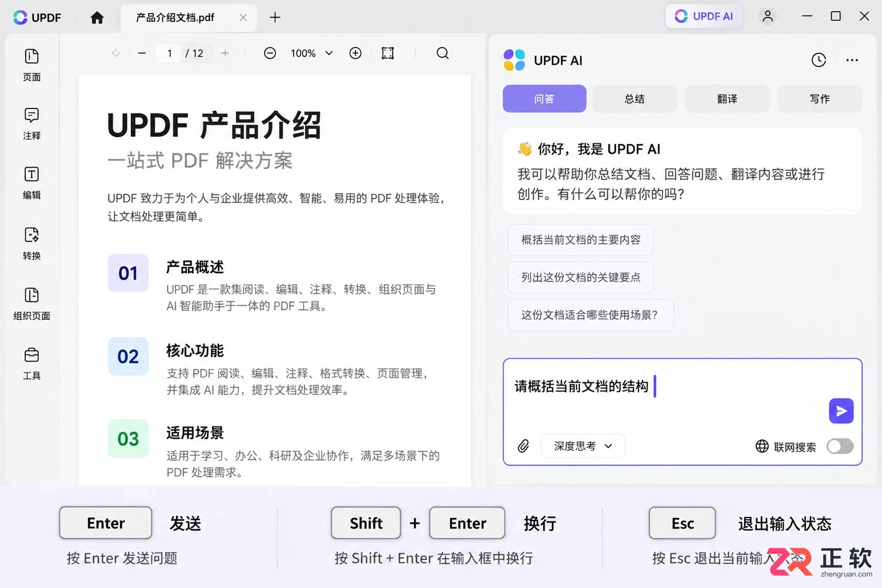The image size is (882, 588).
Task: Click the 核心功能 heading in the document
Action: pos(195,351)
